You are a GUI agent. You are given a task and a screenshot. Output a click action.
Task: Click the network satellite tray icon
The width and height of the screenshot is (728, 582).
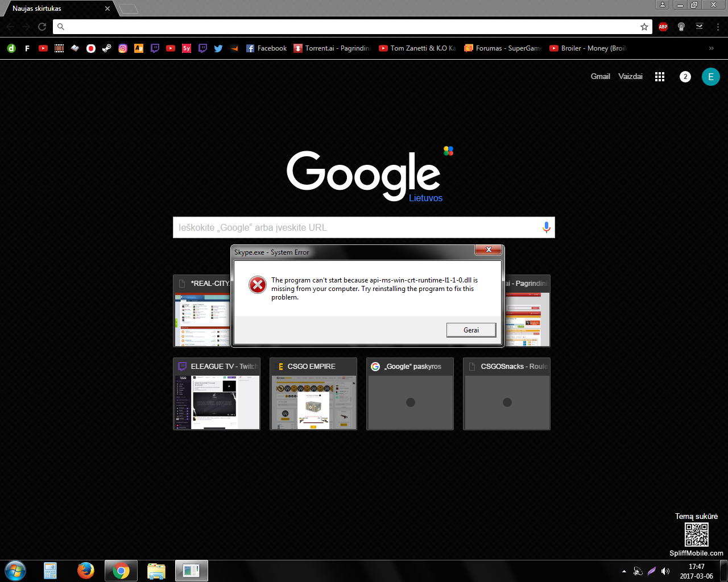coord(638,571)
